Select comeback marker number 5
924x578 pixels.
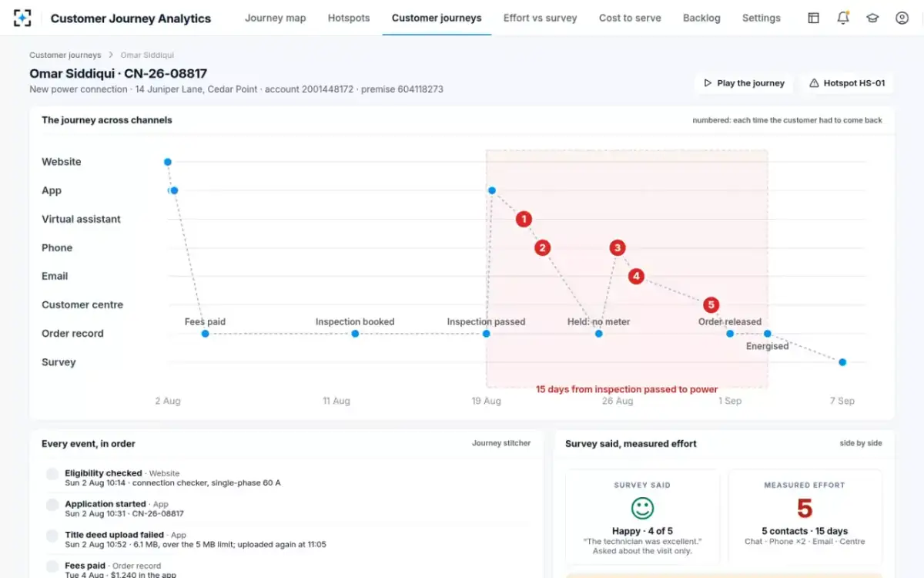coord(711,305)
